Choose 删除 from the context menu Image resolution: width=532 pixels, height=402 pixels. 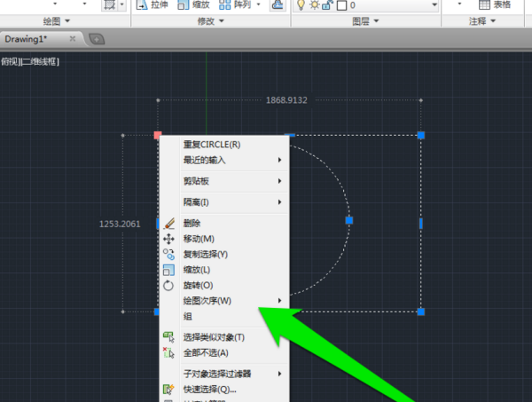(x=224, y=224)
